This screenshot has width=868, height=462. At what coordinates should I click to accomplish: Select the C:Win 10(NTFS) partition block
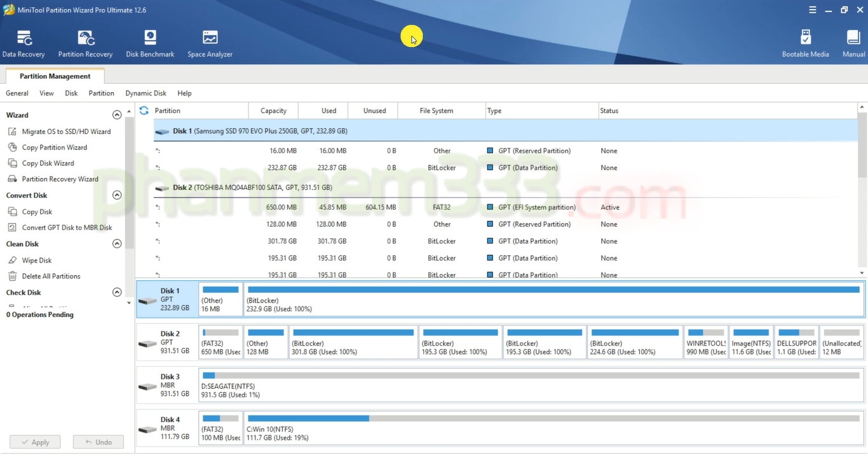tap(553, 428)
